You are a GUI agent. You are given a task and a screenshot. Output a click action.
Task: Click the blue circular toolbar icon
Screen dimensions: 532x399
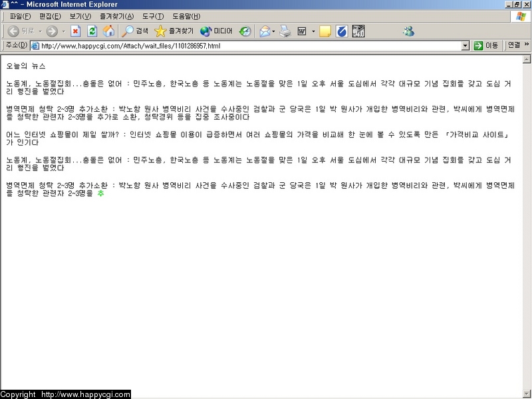[x=342, y=31]
